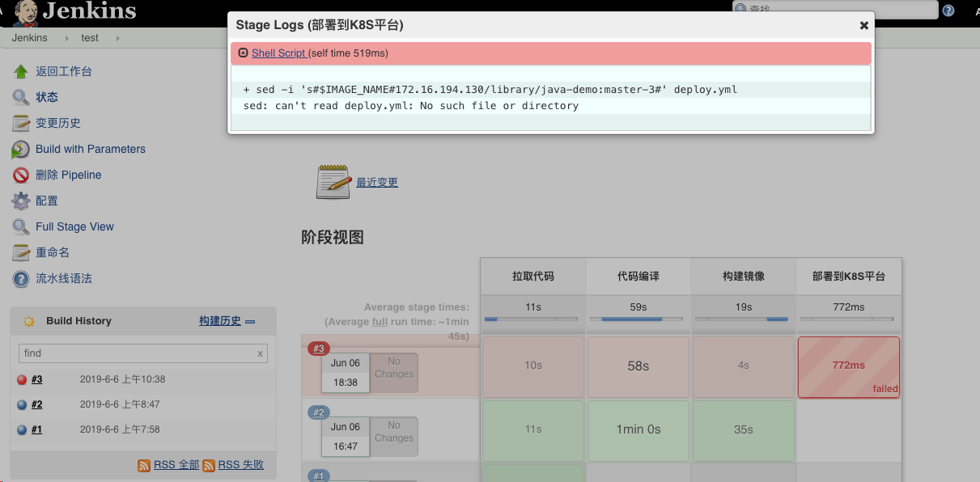Click the 流水线语法 help icon
980x482 pixels.
click(x=22, y=278)
